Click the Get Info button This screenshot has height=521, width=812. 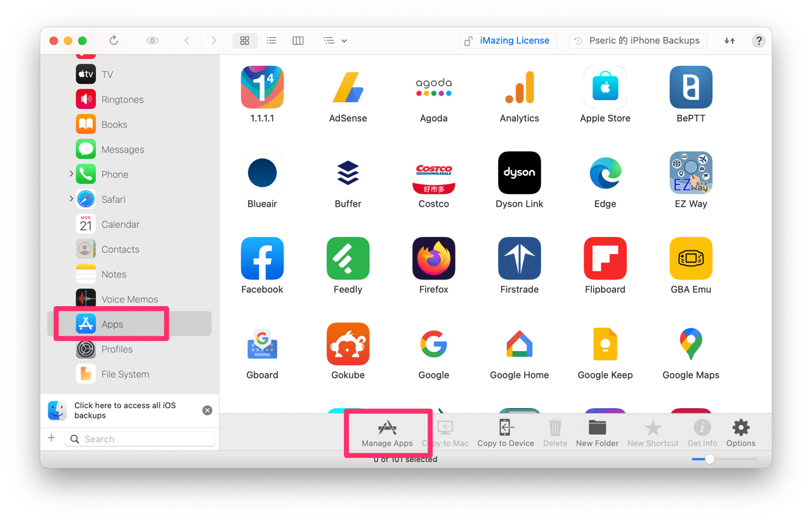702,434
